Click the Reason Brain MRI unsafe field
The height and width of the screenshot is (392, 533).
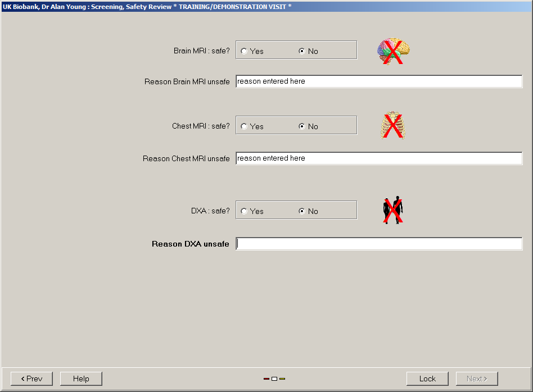click(378, 81)
